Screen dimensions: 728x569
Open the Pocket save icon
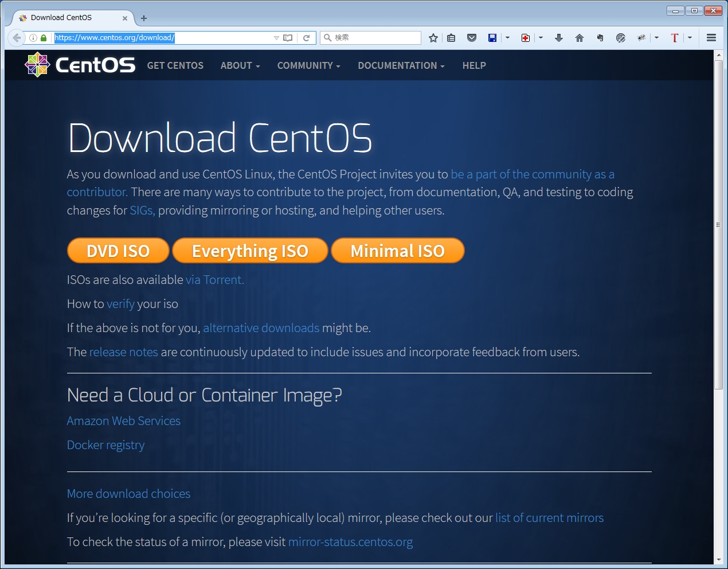[472, 38]
